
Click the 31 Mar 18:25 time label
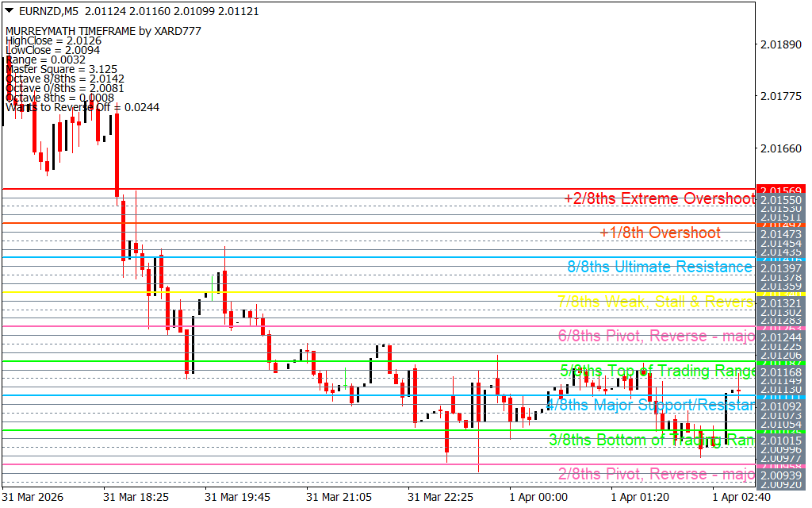(x=136, y=497)
